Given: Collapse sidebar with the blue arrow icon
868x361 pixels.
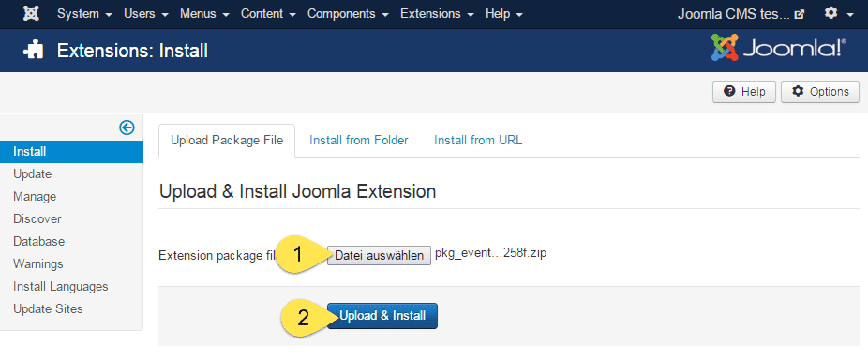Looking at the screenshot, I should (127, 128).
